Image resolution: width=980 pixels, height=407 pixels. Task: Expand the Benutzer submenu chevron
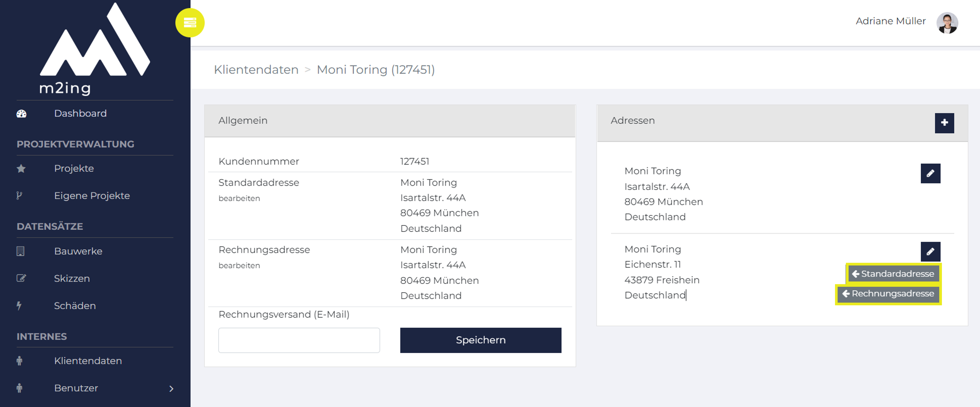pyautogui.click(x=171, y=388)
